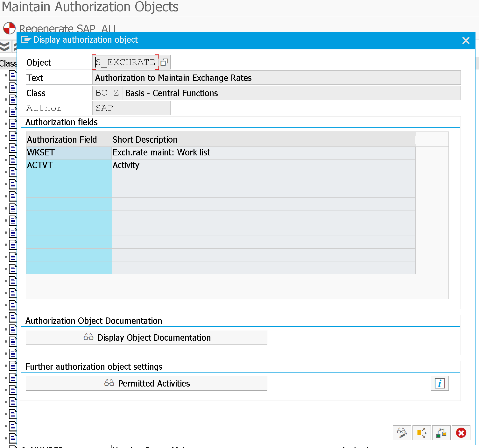
Task: Click the 'Basis - Central Functions' field
Action: coord(292,93)
